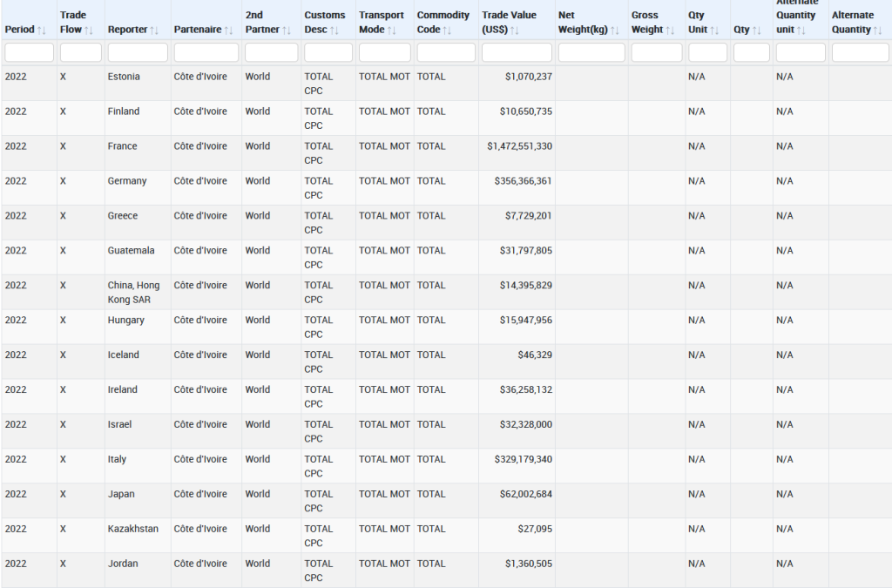
Task: Sort table by Period column sort icon
Action: [42, 30]
